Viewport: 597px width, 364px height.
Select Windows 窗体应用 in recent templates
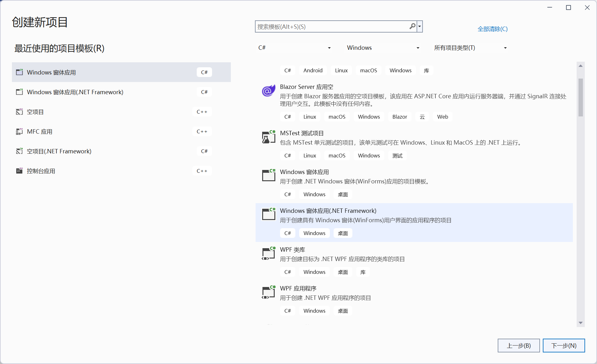121,72
